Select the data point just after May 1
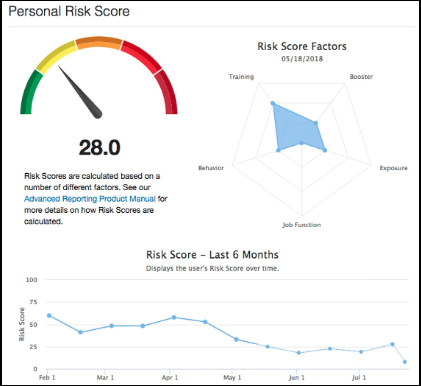 coord(236,339)
